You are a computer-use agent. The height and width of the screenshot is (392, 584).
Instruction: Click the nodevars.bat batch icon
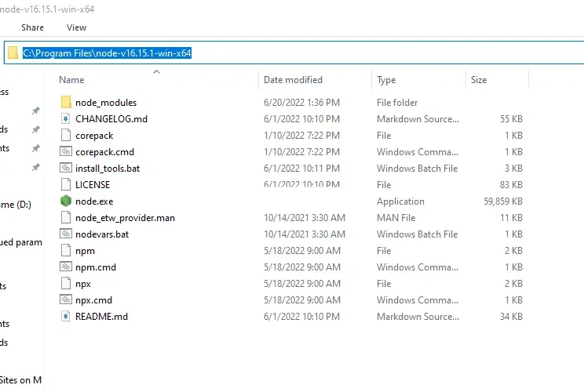click(x=66, y=234)
